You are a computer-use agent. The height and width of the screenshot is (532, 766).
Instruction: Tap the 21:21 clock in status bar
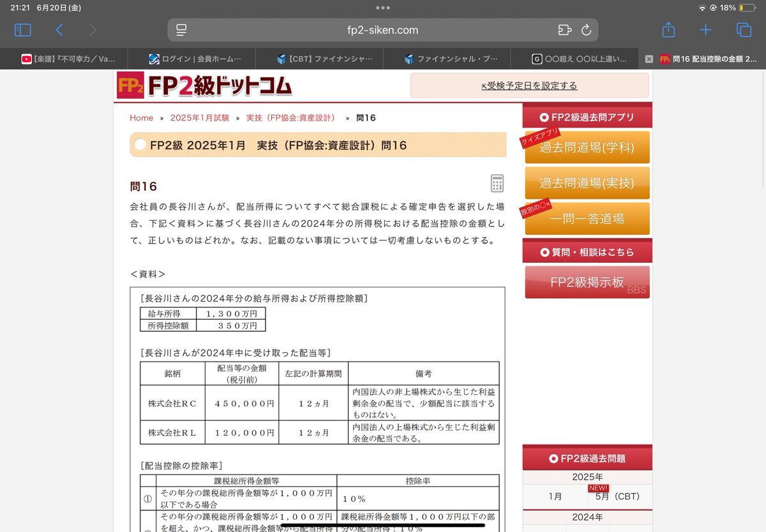pos(20,8)
